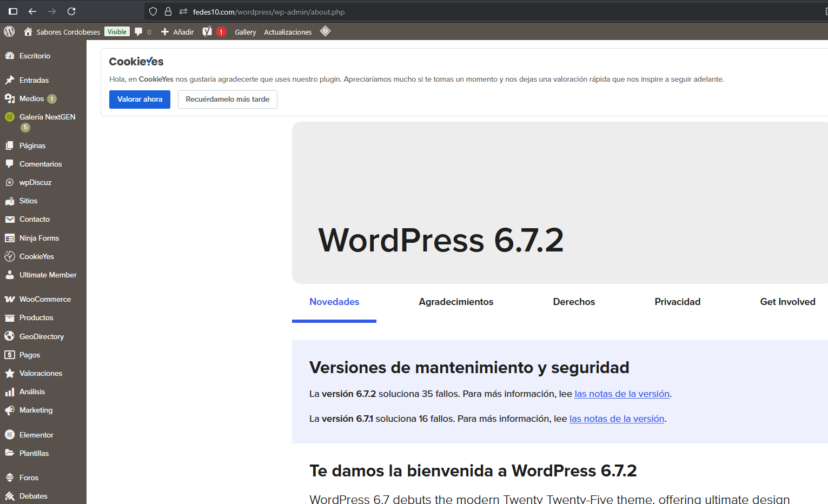
Task: Click the Sitios icon in sidebar
Action: point(10,201)
